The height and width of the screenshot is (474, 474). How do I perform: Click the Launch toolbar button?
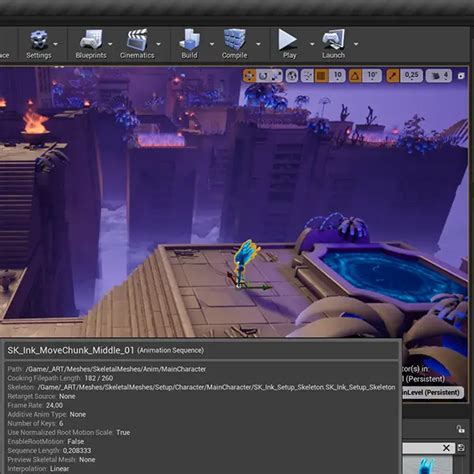coord(333,44)
